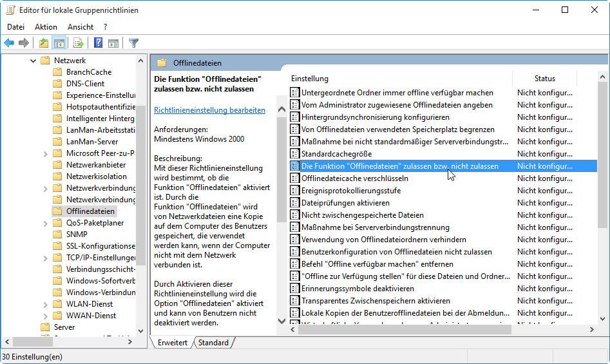Collapse the Netzwerk tree node
Screen dimensions: 610x364
[33, 61]
